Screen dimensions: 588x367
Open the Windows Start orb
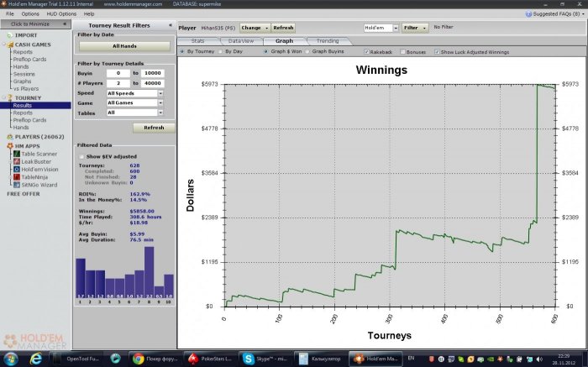click(11, 359)
